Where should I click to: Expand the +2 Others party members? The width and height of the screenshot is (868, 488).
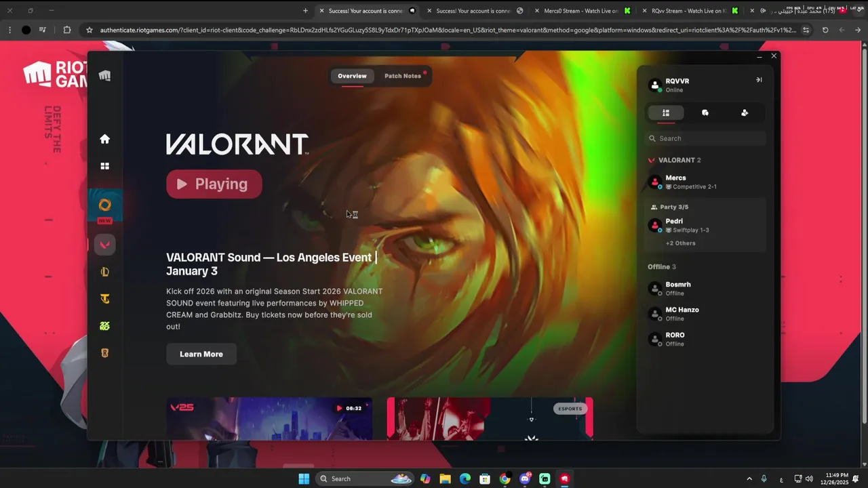[680, 243]
